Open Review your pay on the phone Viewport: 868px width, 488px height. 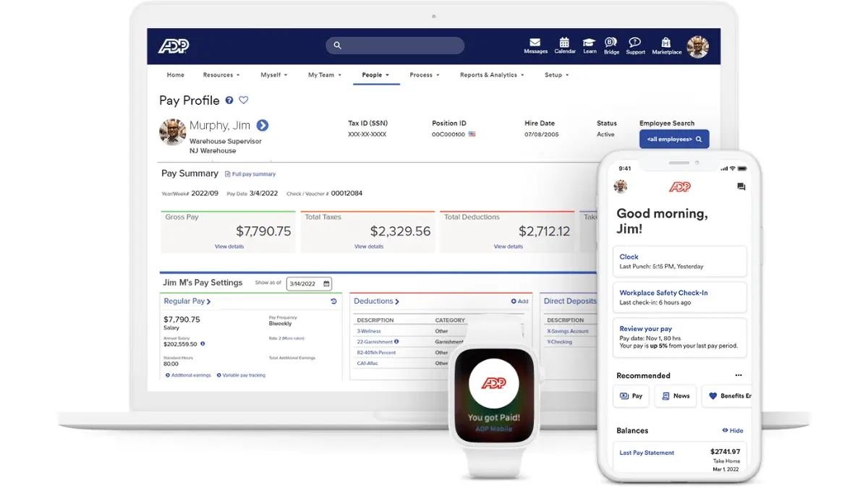coord(679,338)
